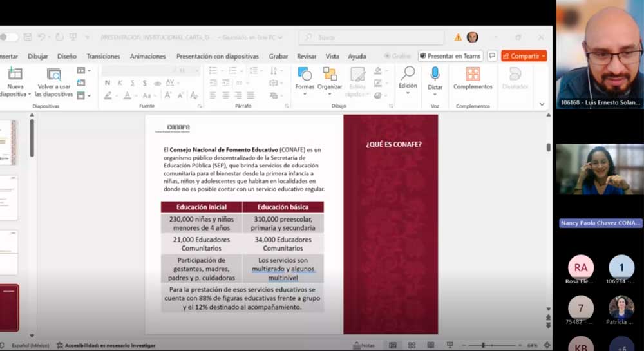The height and width of the screenshot is (351, 644).
Task: Adjust the zoom slider in status bar
Action: [x=484, y=345]
